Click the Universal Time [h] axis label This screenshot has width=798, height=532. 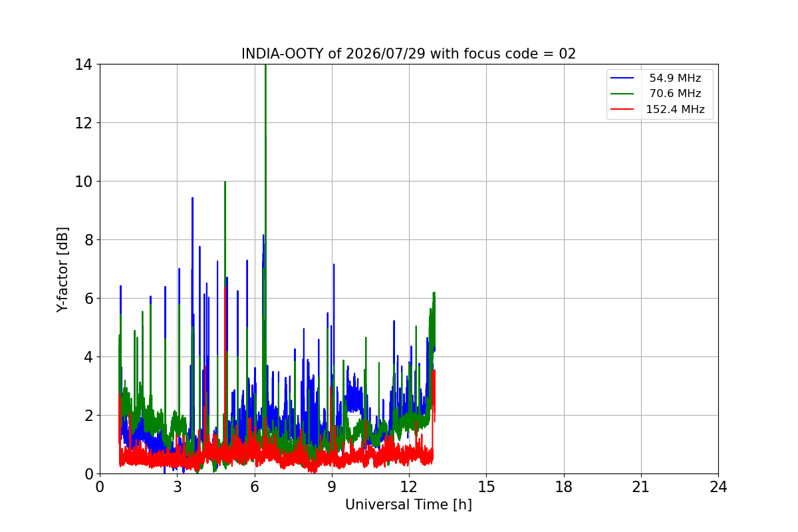pyautogui.click(x=408, y=505)
